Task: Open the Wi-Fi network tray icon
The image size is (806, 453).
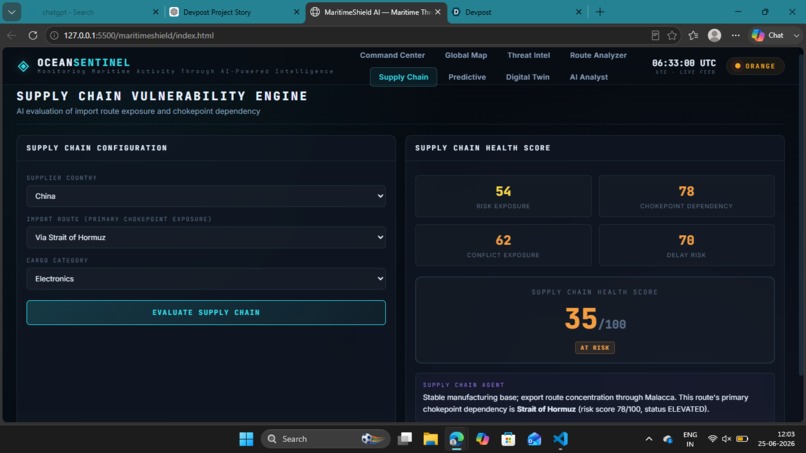Action: pos(712,439)
